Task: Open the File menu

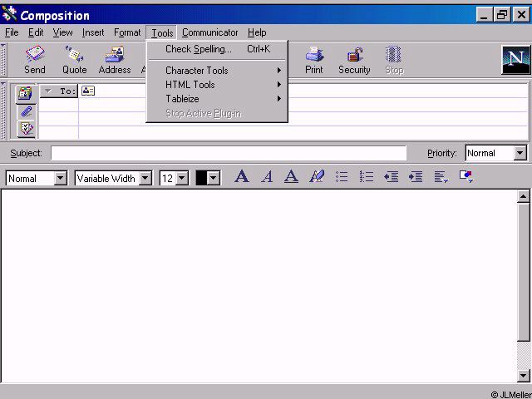Action: 12,32
